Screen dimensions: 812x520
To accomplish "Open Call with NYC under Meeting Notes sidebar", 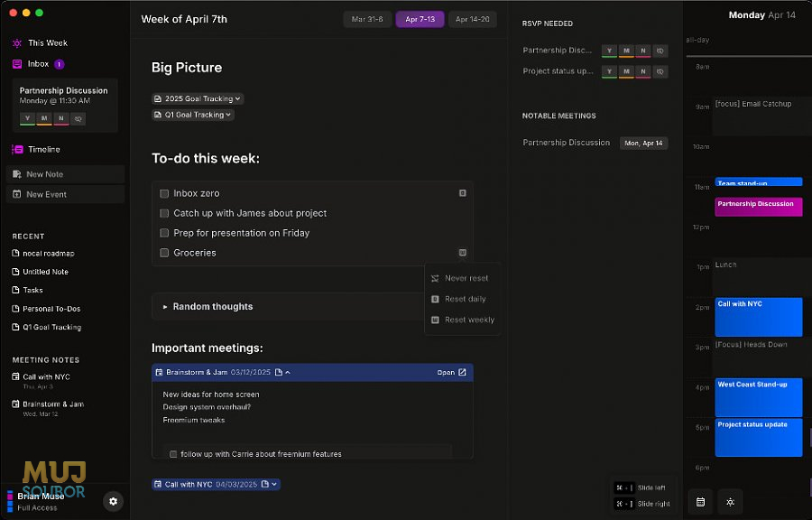I will (41, 381).
